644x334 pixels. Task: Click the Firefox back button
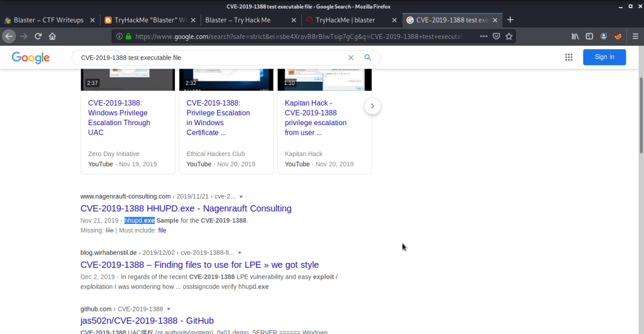point(9,36)
